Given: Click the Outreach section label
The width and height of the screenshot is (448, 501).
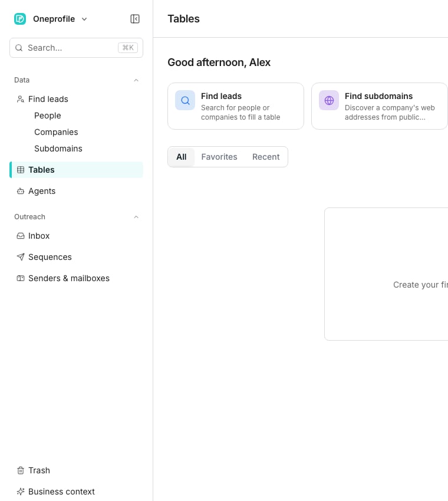Looking at the screenshot, I should click(29, 217).
